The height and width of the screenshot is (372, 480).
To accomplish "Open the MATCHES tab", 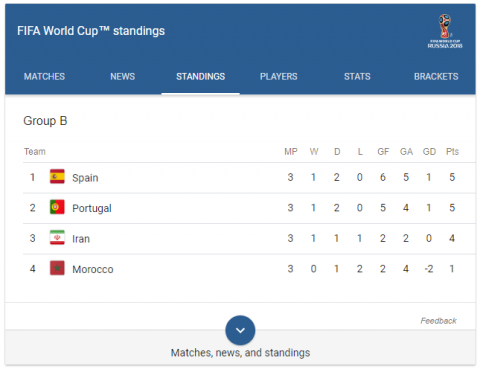I will (x=44, y=77).
